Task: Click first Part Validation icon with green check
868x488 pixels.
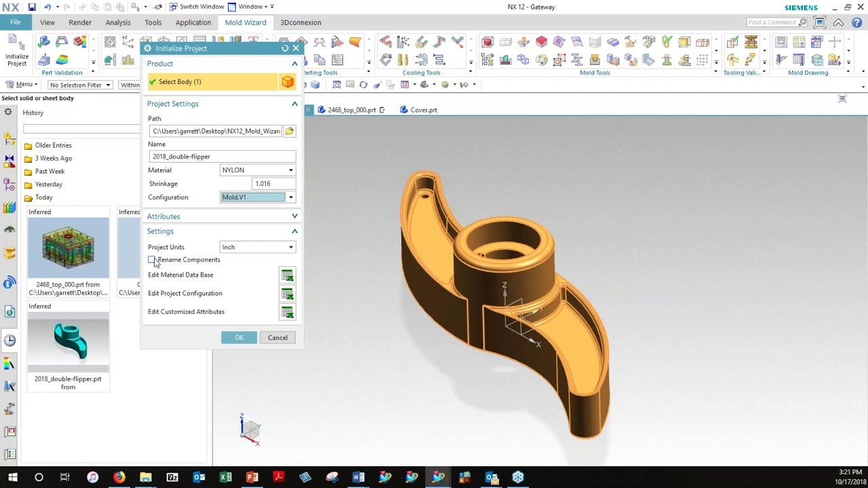Action: click(44, 43)
